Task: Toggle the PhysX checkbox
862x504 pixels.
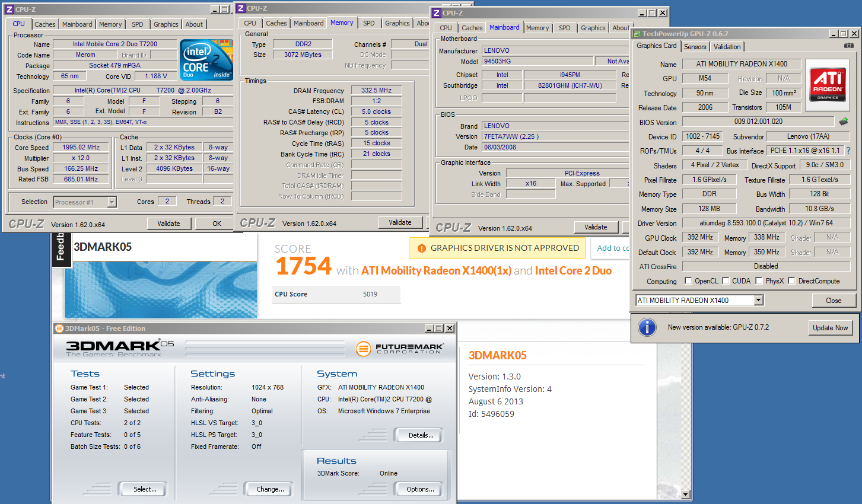Action: [x=759, y=281]
